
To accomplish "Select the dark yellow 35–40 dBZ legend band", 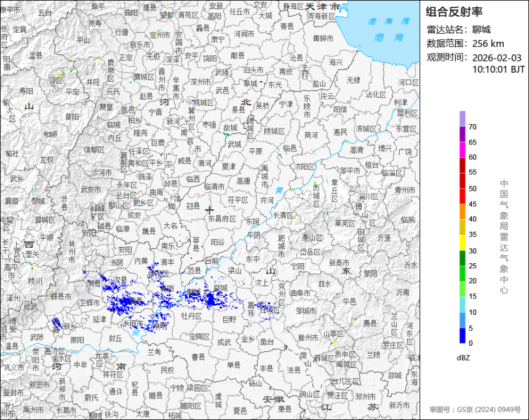I will [x=462, y=227].
